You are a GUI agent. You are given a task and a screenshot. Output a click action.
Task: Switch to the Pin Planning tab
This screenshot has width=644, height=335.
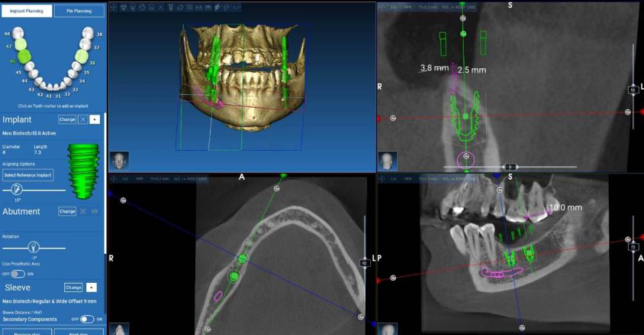79,11
